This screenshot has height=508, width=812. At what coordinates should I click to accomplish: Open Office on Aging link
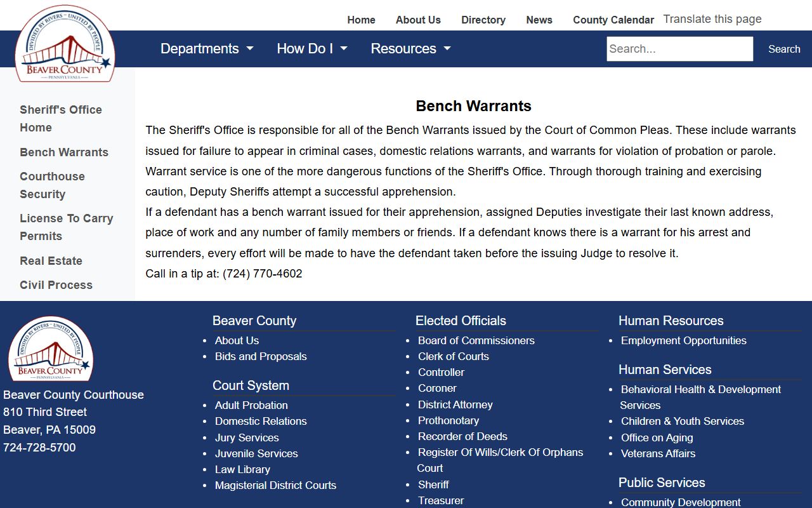[657, 438]
